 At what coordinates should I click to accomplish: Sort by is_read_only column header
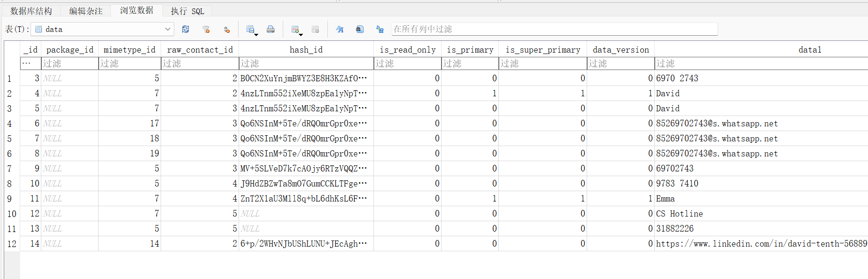[408, 50]
